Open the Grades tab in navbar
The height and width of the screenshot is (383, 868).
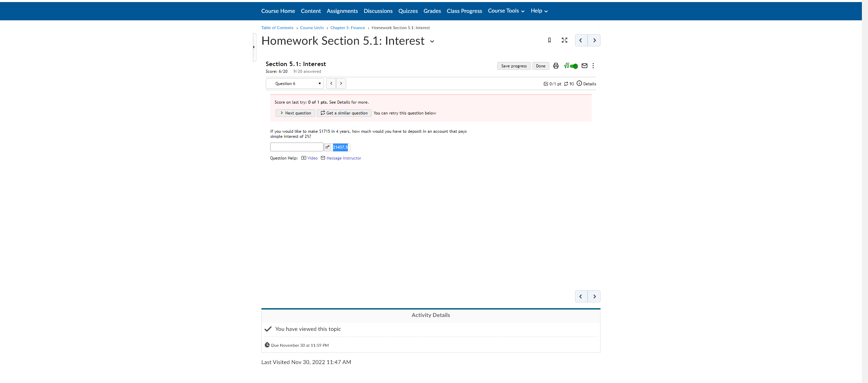[432, 11]
